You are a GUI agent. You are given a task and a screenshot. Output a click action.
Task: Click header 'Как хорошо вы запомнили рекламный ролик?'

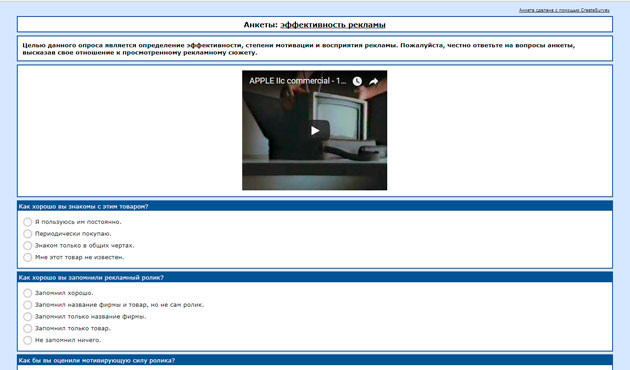(x=315, y=277)
